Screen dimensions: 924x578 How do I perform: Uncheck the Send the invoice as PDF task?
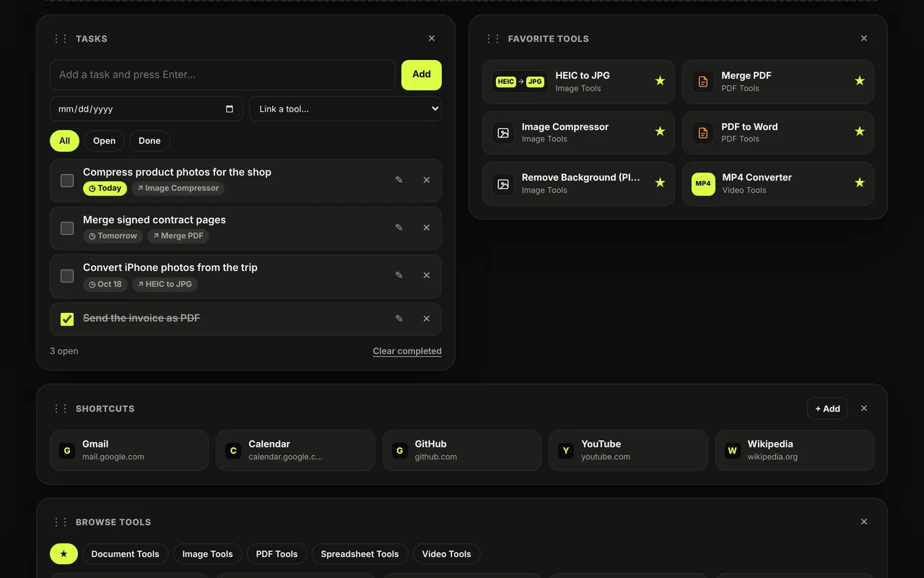pyautogui.click(x=67, y=319)
